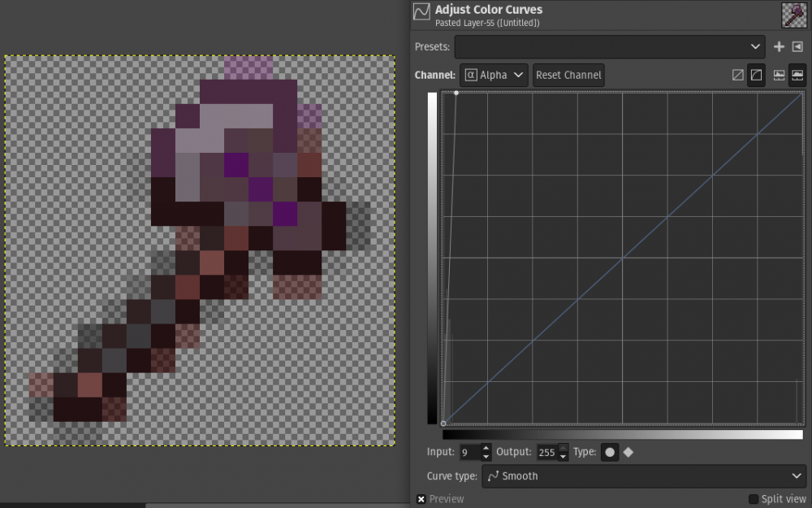Set point type to smooth (circle)

pos(610,453)
